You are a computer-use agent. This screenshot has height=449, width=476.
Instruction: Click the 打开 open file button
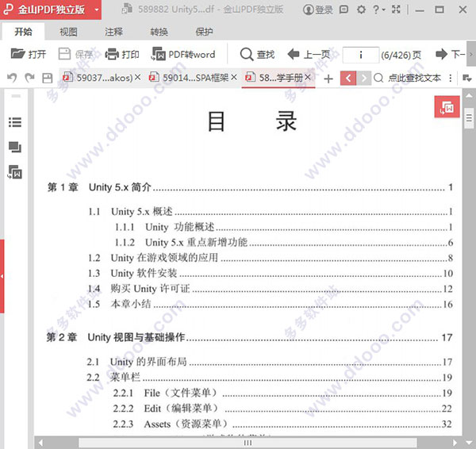[29, 55]
